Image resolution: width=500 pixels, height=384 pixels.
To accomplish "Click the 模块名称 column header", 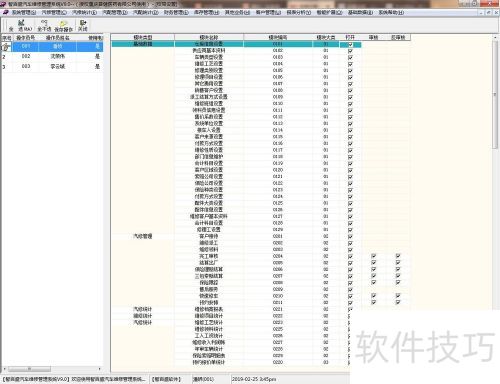I will 209,37.
